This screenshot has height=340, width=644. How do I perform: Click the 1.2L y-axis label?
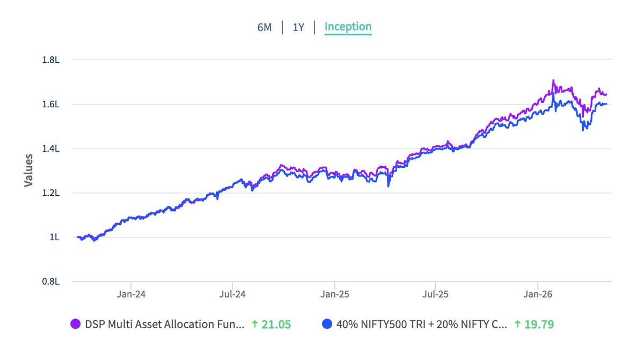50,193
